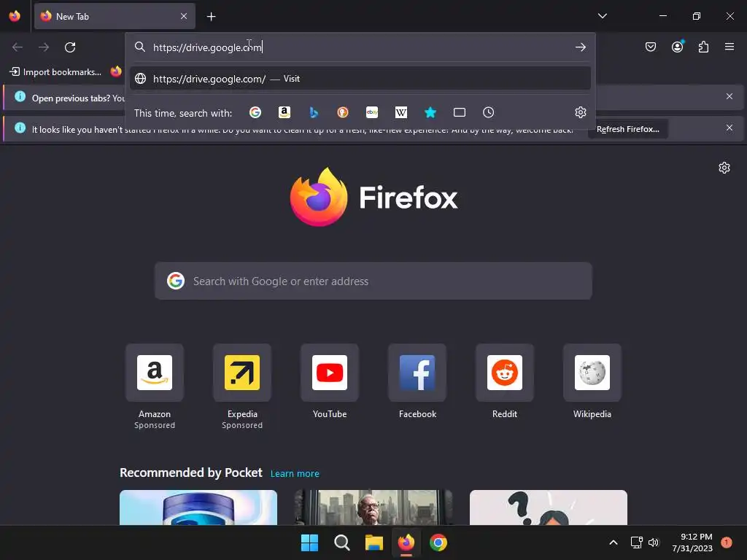Click Import bookmarks in bookmarks toolbar
This screenshot has width=747, height=560.
(55, 72)
